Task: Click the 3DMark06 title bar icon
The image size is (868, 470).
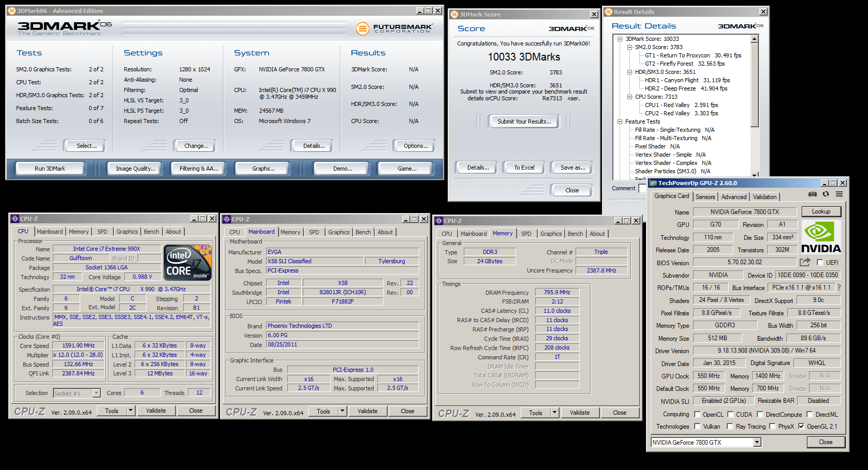Action: (12, 11)
